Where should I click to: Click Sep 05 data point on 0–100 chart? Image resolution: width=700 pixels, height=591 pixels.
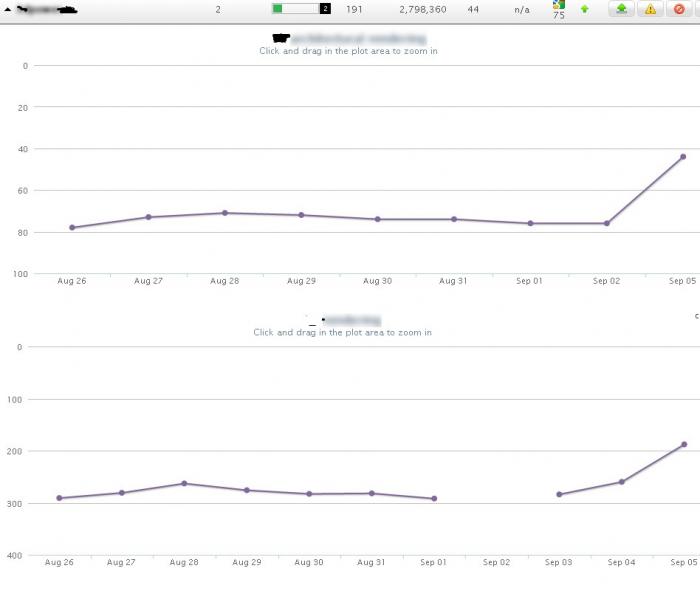click(x=683, y=157)
